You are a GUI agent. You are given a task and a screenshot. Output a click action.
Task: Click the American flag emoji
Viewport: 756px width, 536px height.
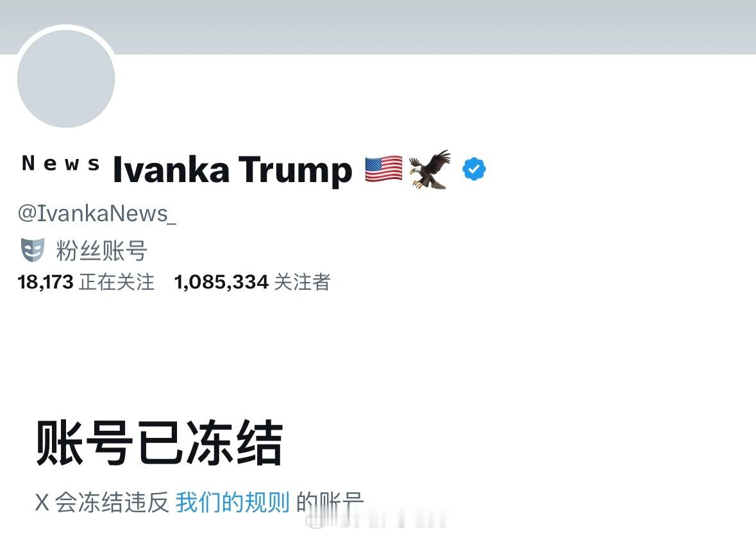click(384, 169)
